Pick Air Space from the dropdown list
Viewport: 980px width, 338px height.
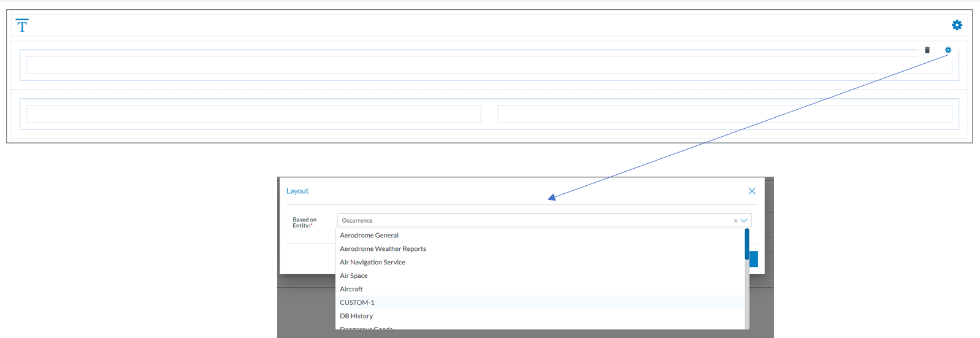(x=354, y=276)
